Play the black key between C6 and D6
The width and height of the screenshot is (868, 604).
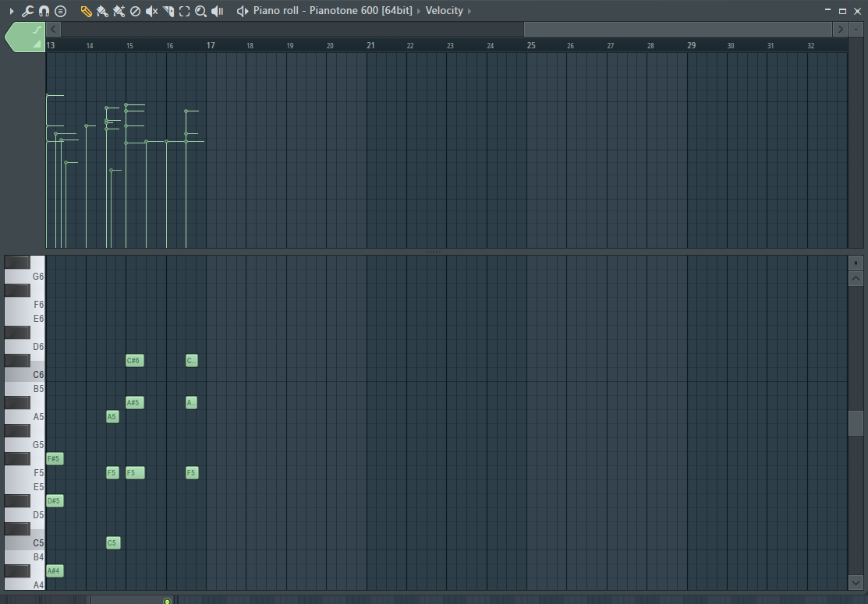(x=17, y=361)
